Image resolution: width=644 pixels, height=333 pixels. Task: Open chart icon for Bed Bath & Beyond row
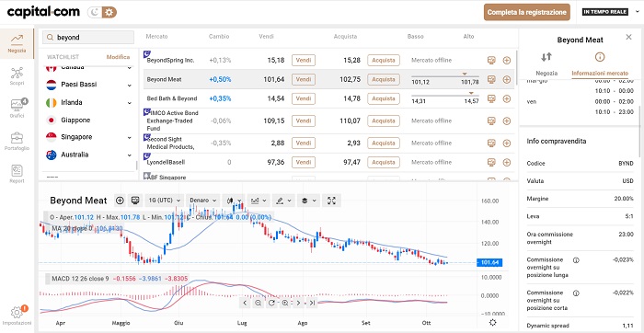point(491,98)
